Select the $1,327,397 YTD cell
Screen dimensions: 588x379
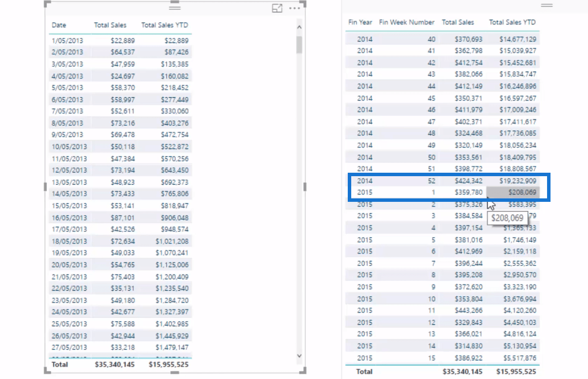(x=172, y=311)
